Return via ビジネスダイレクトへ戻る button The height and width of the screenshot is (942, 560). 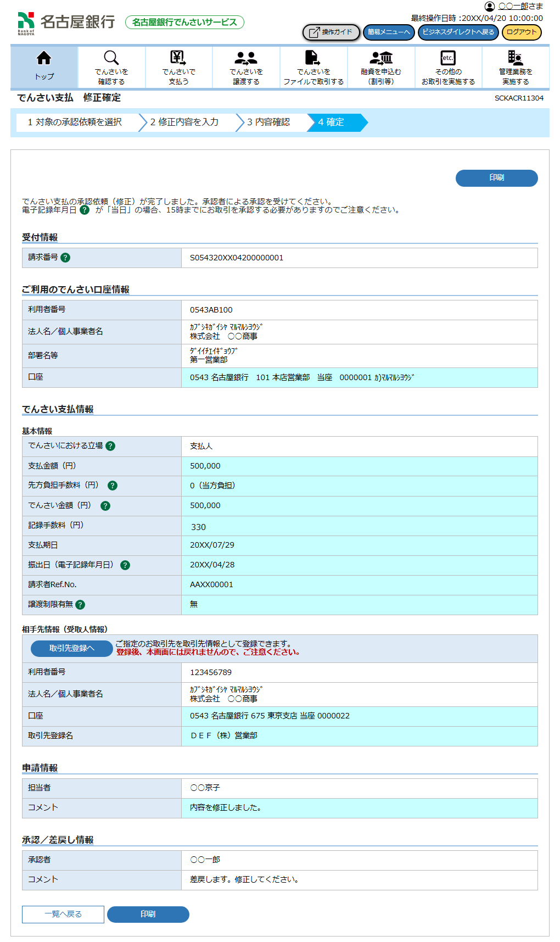pyautogui.click(x=458, y=32)
